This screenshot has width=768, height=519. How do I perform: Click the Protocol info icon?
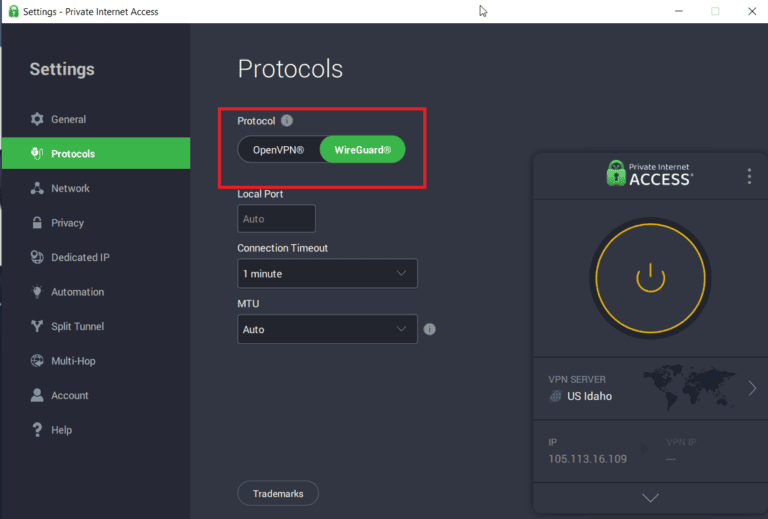click(x=287, y=121)
